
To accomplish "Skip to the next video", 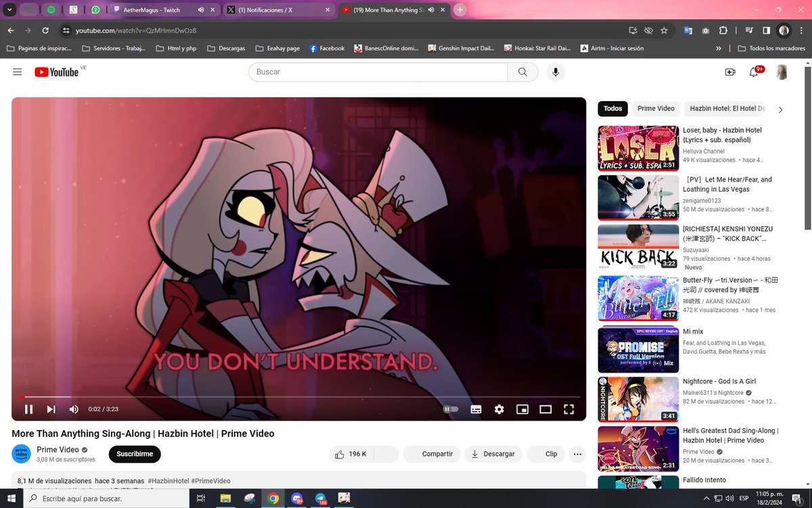I will 51,409.
